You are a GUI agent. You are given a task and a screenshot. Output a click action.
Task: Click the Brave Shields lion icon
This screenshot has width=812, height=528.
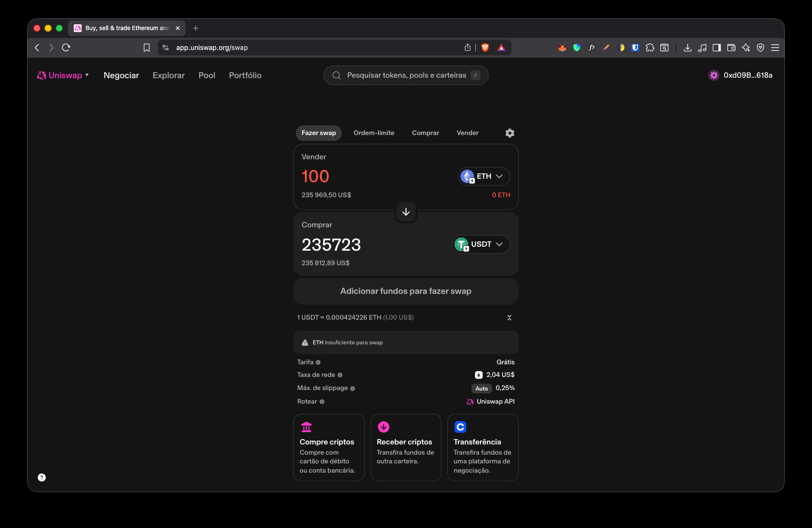[x=485, y=48]
